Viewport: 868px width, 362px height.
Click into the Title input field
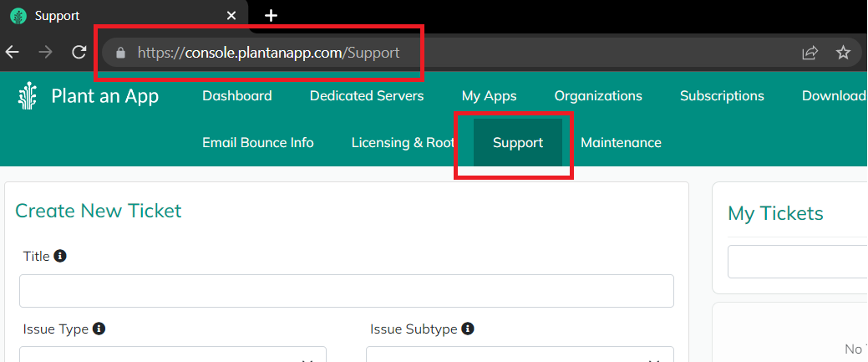347,290
